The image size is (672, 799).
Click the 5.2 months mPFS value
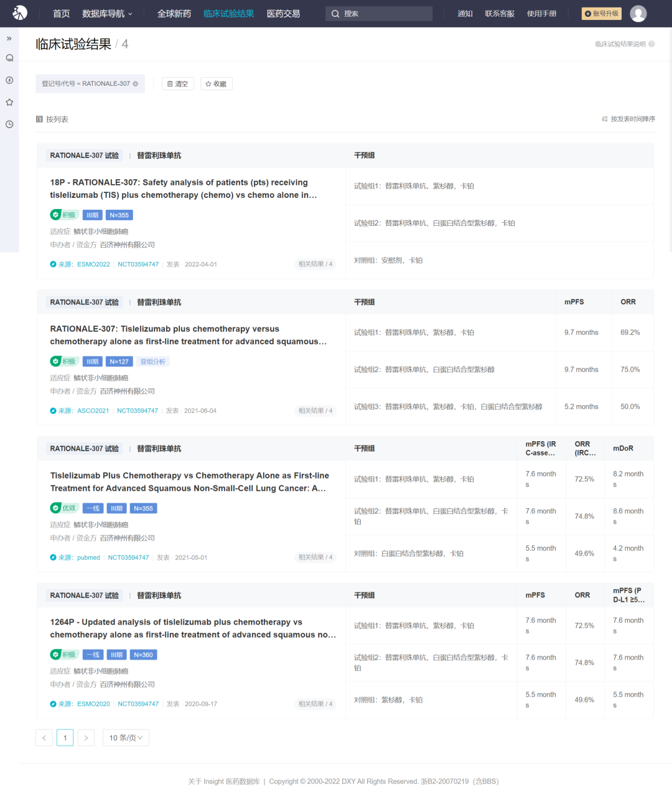point(581,406)
